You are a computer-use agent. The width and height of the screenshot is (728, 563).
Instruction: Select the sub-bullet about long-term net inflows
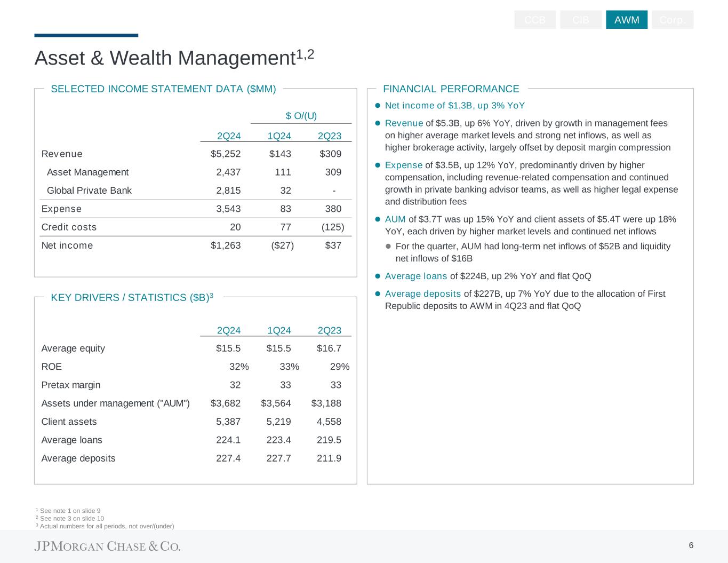[x=533, y=252]
